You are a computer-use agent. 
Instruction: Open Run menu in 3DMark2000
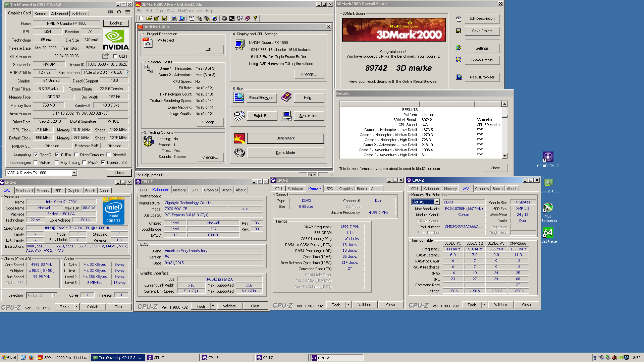click(x=159, y=11)
